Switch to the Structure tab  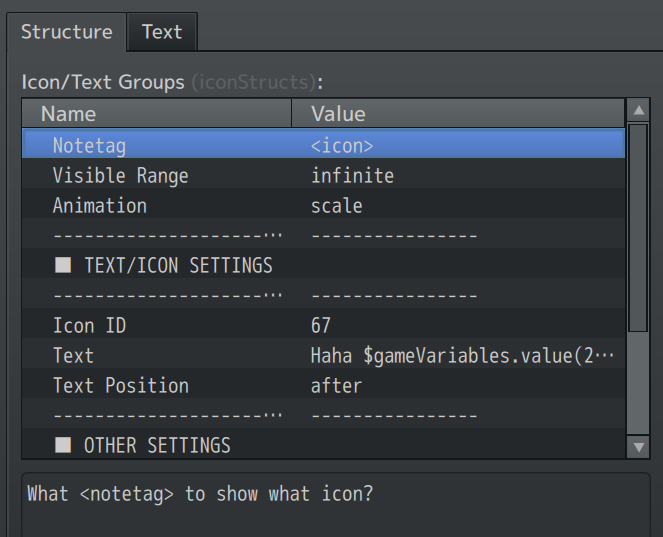(x=66, y=32)
